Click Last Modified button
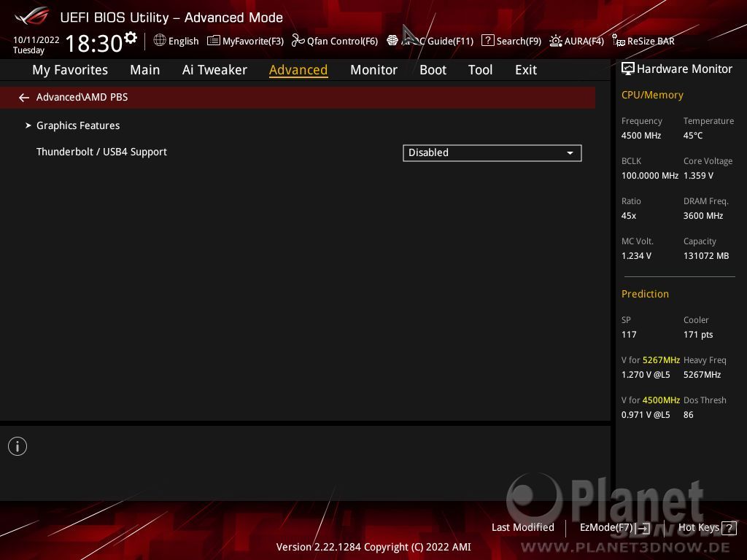 point(522,528)
